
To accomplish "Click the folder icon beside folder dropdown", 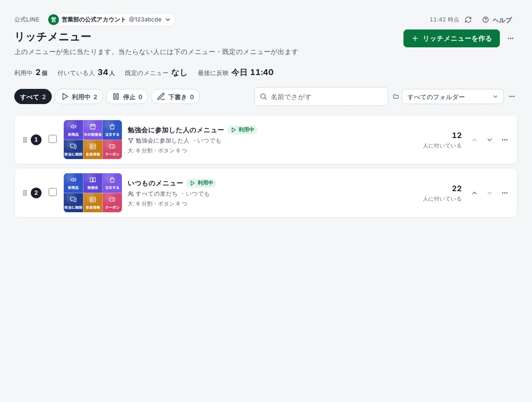I will click(395, 97).
